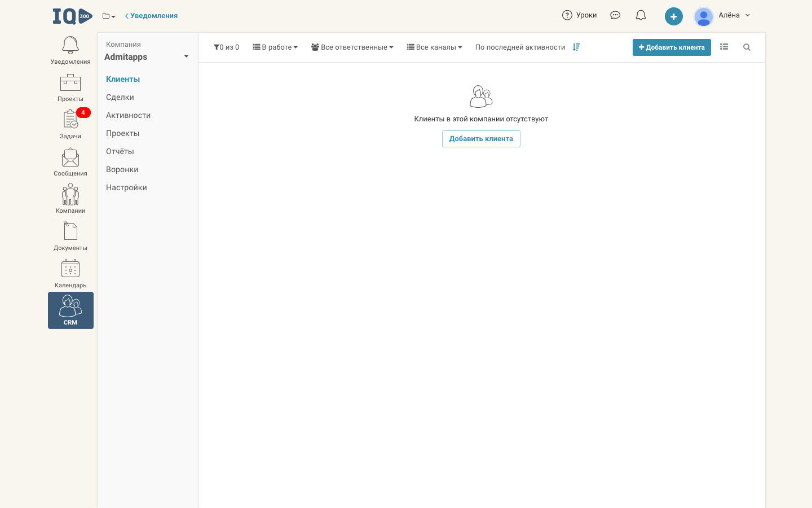
Task: Open the client search magnifier
Action: click(747, 47)
